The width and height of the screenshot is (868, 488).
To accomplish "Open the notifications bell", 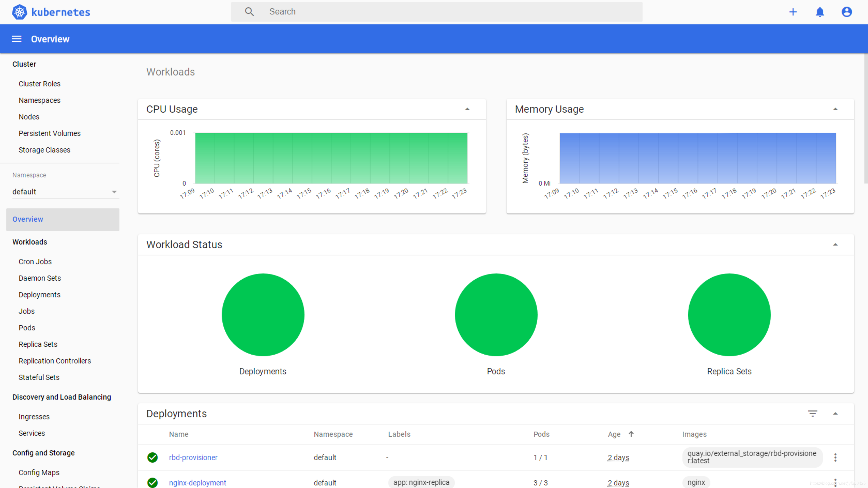I will (819, 12).
